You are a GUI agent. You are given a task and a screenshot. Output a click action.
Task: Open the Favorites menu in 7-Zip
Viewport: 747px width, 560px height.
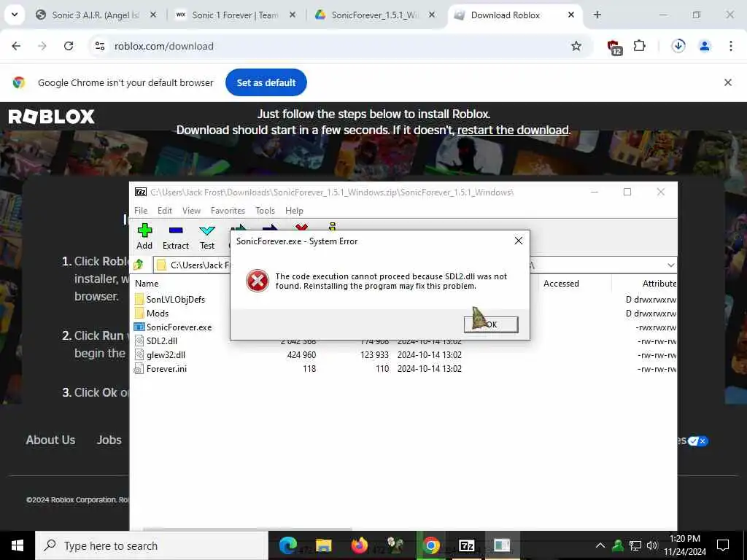(228, 211)
